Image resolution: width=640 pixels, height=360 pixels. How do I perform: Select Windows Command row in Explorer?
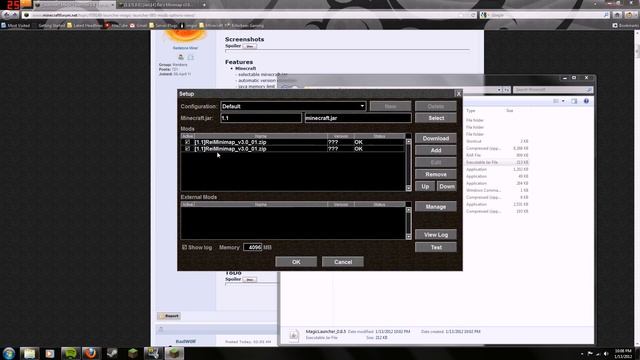[x=497, y=190]
